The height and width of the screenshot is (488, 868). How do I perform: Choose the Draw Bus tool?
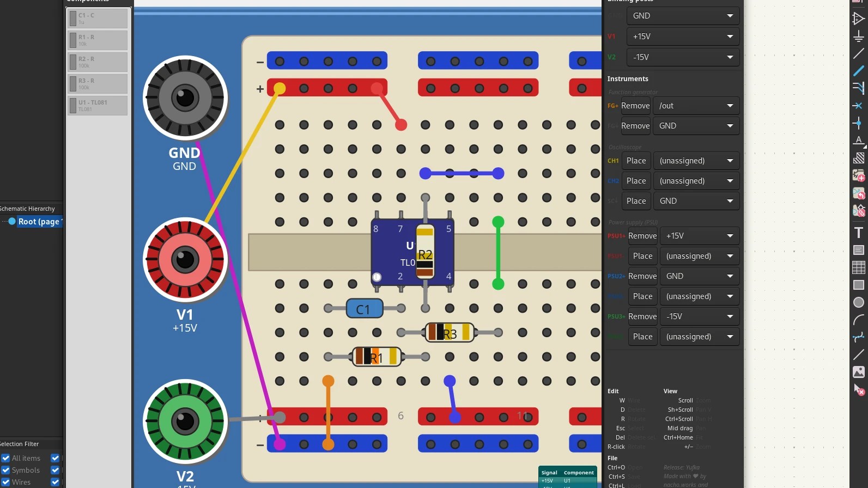pos(859,71)
